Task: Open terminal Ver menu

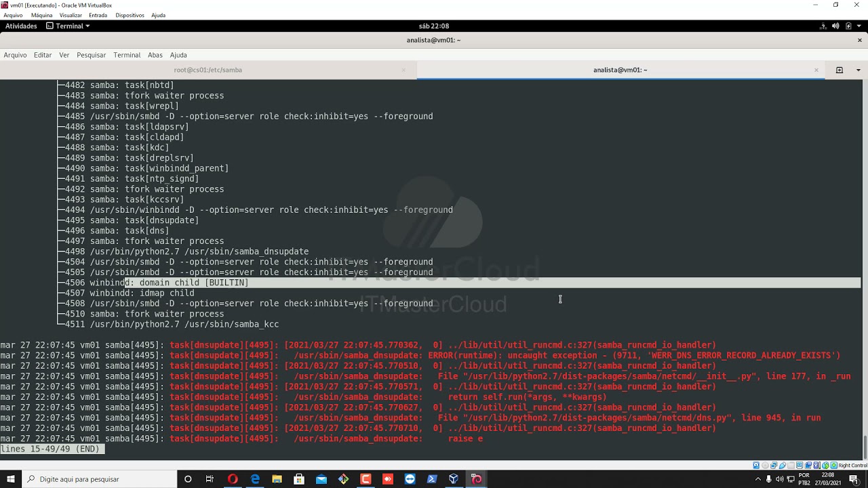Action: (64, 55)
